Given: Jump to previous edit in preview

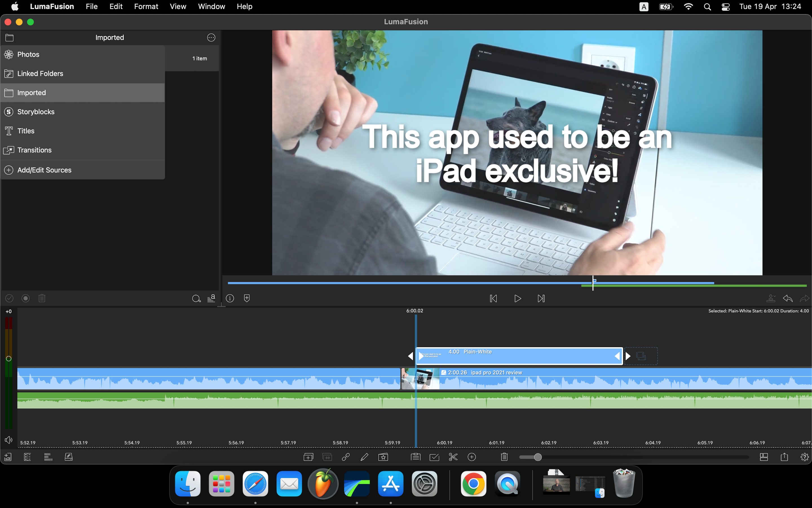Looking at the screenshot, I should coord(494,299).
